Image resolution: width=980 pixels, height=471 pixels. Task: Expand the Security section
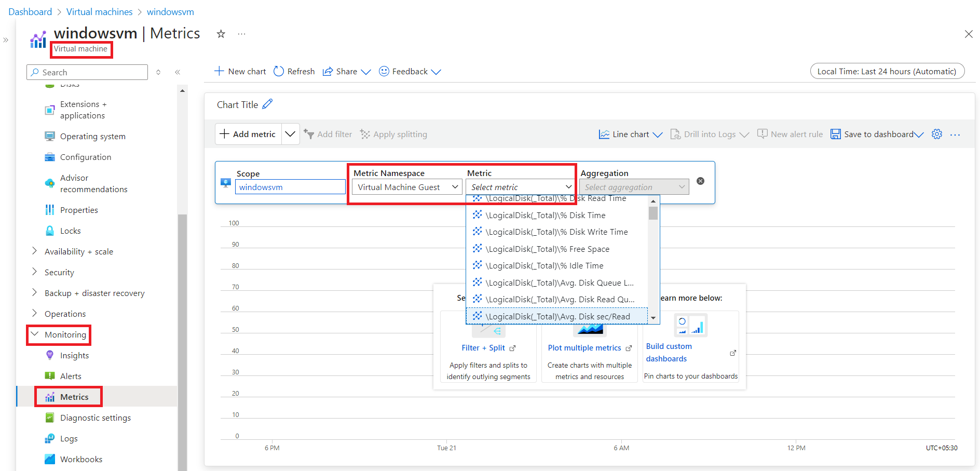[x=35, y=272]
